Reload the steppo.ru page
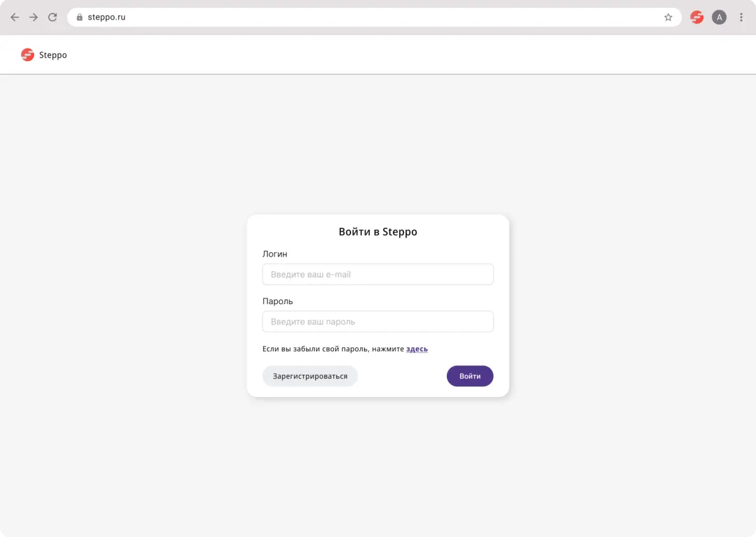This screenshot has height=537, width=756. (x=52, y=17)
